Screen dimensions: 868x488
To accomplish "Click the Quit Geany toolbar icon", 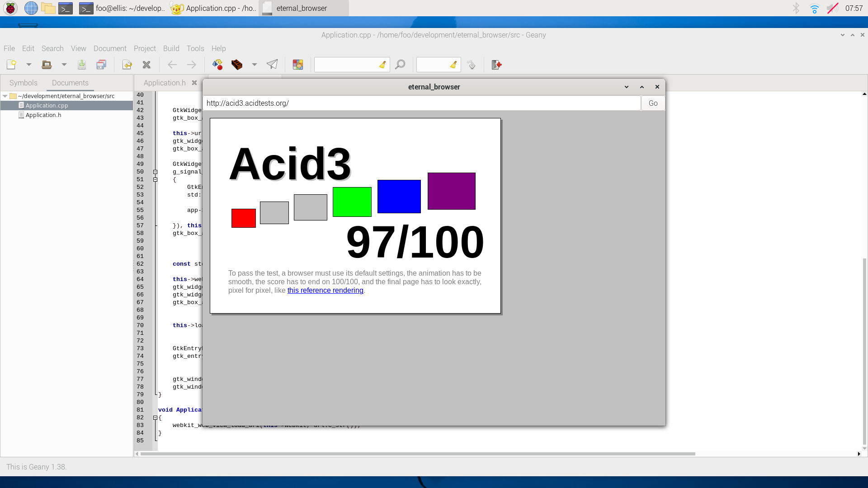I will [x=496, y=65].
